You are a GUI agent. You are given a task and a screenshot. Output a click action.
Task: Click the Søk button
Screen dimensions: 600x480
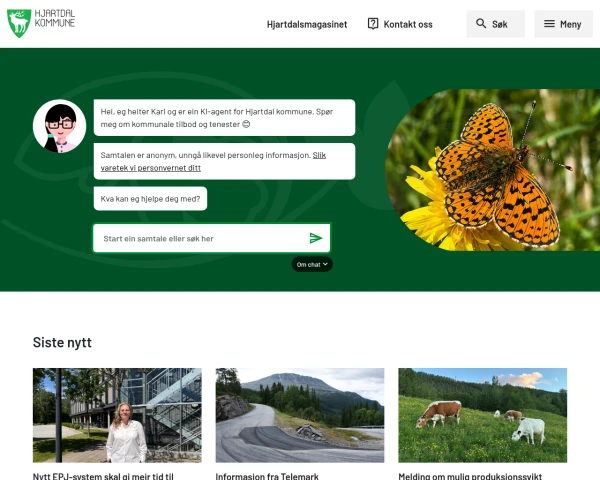[496, 24]
